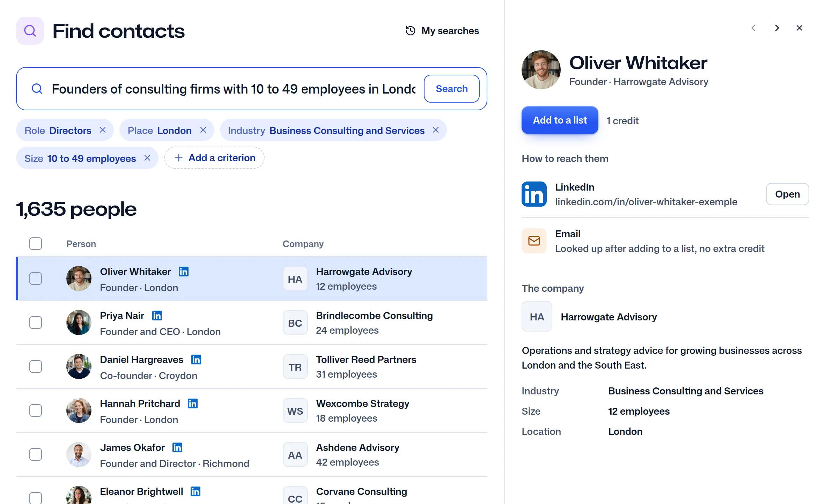Click the orange Email envelope icon
The image size is (826, 504).
pyautogui.click(x=534, y=241)
